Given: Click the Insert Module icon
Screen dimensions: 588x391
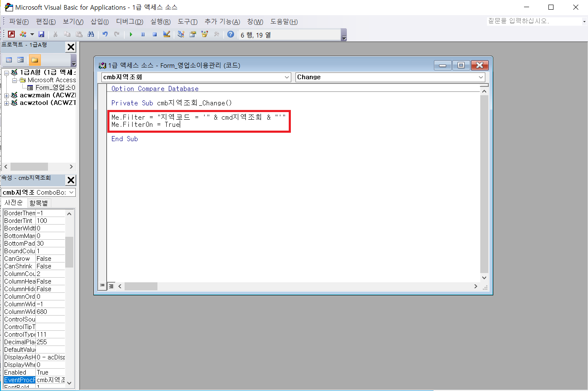Looking at the screenshot, I should 23,34.
